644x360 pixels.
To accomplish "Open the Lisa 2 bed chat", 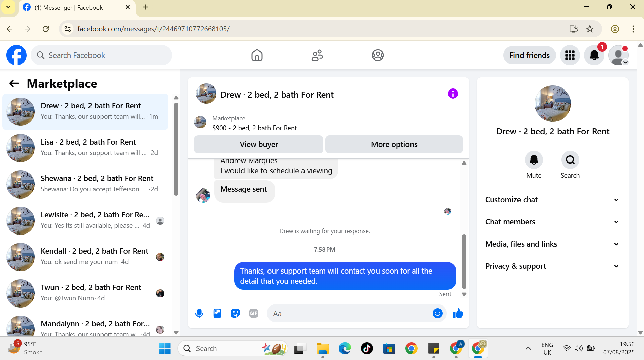I will point(85,148).
